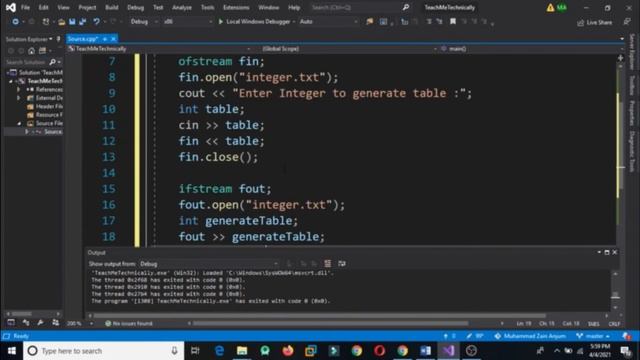Open the Auto debug type dropdown
This screenshot has height=360, width=640.
329,22
